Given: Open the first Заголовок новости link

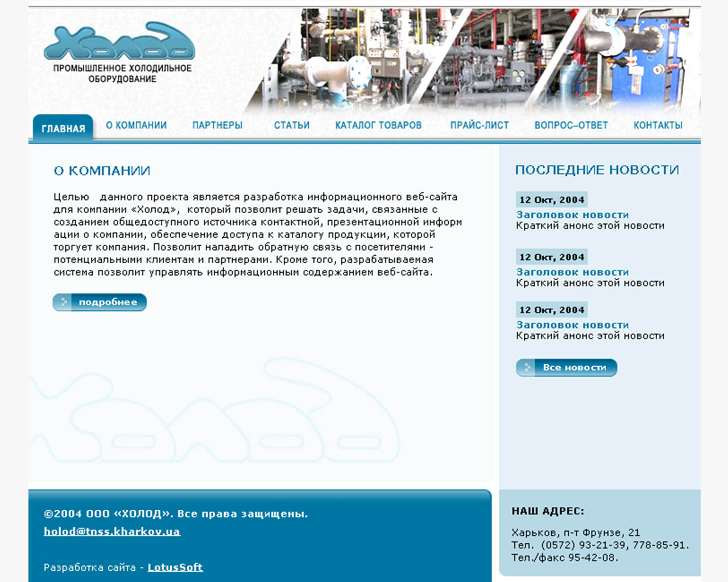Looking at the screenshot, I should [x=572, y=215].
